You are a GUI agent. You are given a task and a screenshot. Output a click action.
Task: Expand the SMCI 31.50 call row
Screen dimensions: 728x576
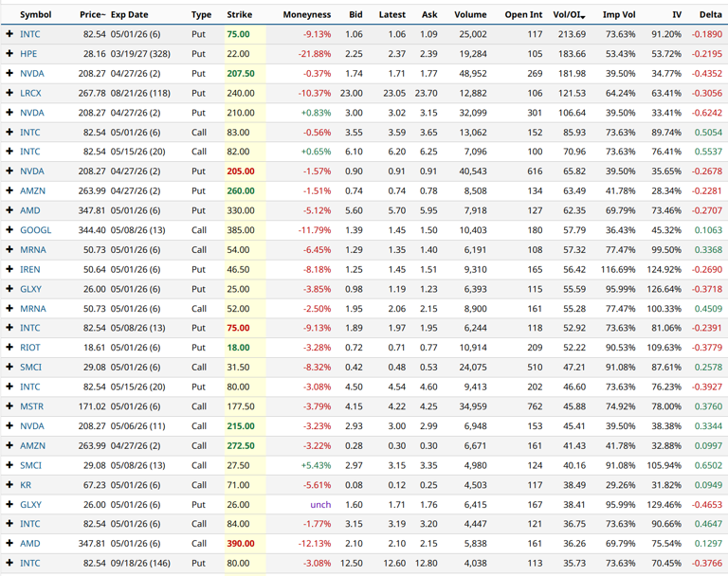coord(9,368)
